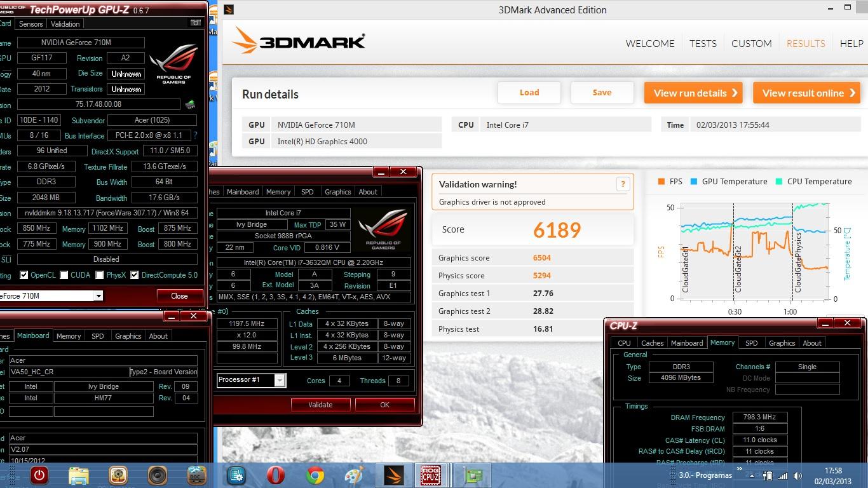Click the volume icon in system tray
This screenshot has width=868, height=488.
pyautogui.click(x=798, y=476)
